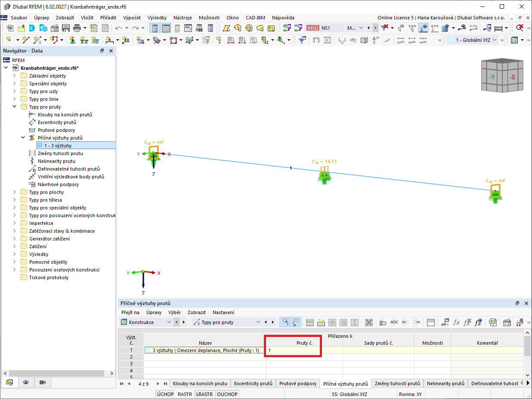Open the Nastavení table menu
The width and height of the screenshot is (532, 399).
point(223,312)
